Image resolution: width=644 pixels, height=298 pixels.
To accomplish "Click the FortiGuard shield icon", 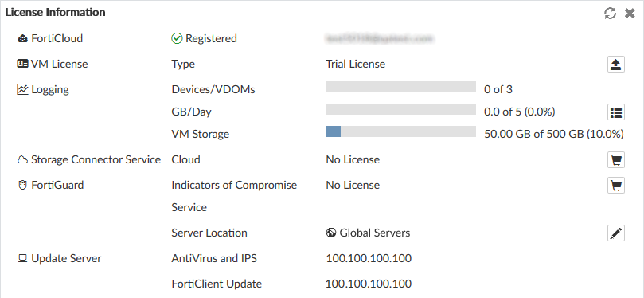I will (x=22, y=186).
